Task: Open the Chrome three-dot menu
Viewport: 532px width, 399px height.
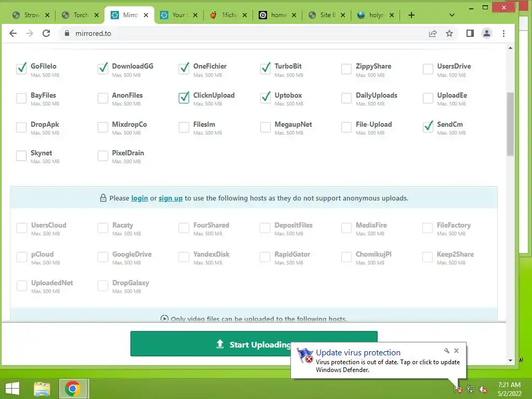Action: tap(503, 33)
